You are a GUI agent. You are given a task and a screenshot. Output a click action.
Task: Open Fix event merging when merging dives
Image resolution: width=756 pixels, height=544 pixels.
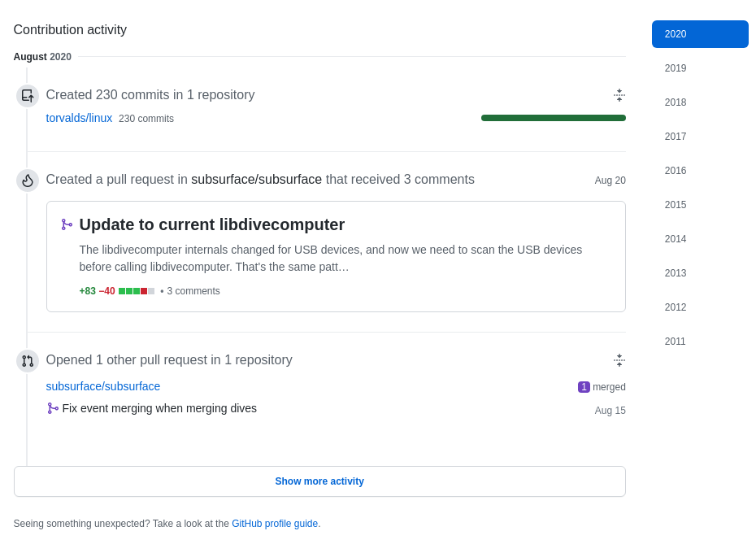pos(159,408)
